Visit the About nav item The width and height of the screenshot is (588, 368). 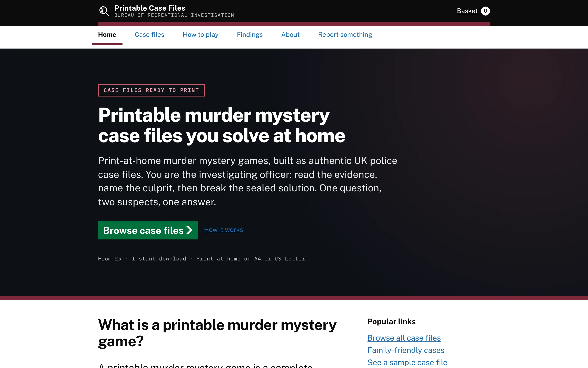290,35
